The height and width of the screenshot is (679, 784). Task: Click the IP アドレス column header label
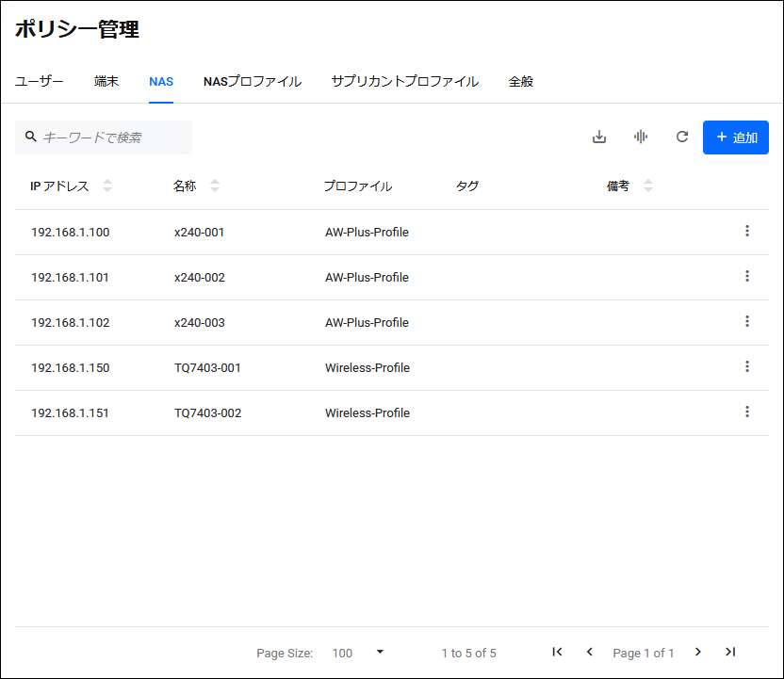tap(59, 186)
